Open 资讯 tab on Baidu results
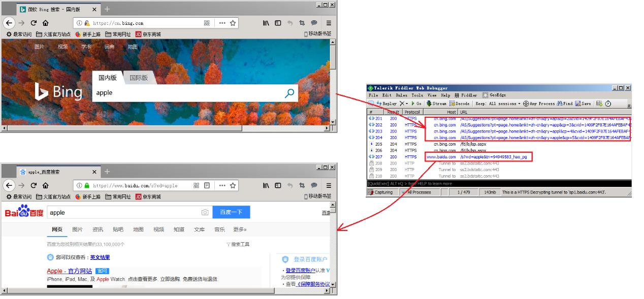Screen dimensions: 644x299 [98, 229]
